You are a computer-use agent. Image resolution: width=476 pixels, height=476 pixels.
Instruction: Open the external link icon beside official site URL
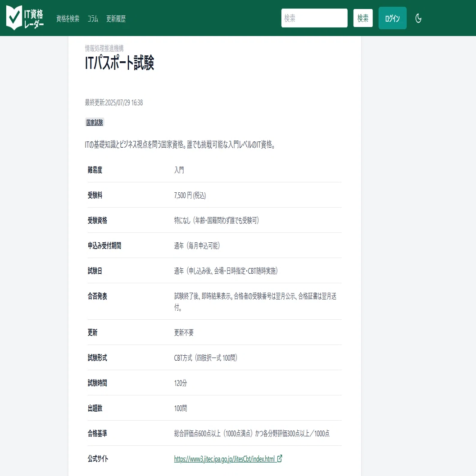point(280,458)
